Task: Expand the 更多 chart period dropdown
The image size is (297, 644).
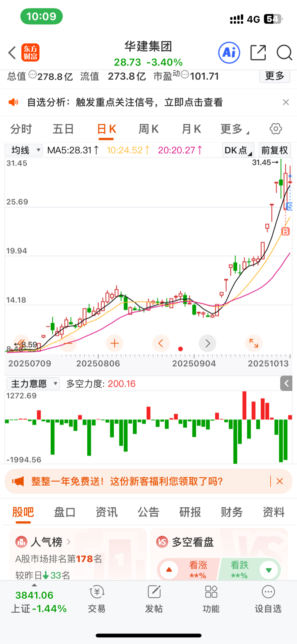Action: tap(235, 129)
